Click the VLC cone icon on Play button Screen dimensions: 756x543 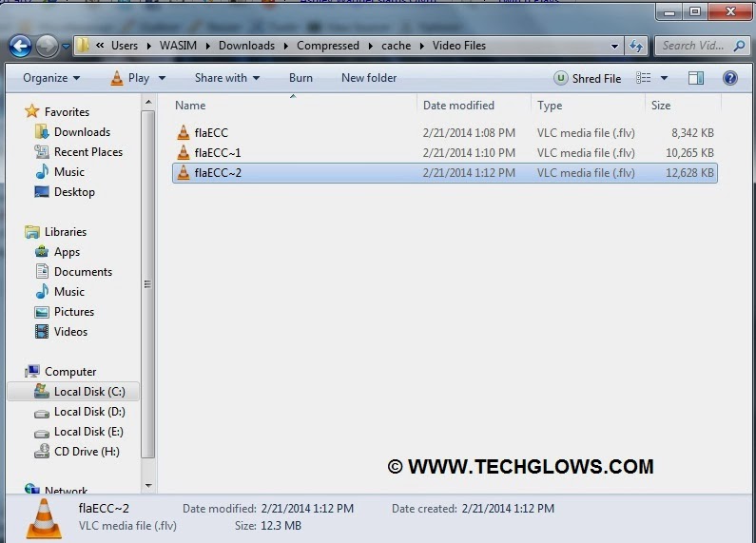(x=117, y=78)
